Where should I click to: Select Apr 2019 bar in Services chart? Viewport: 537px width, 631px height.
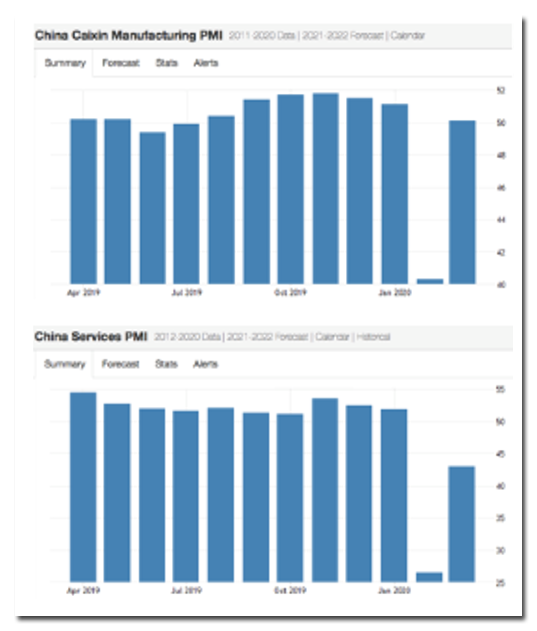point(83,487)
